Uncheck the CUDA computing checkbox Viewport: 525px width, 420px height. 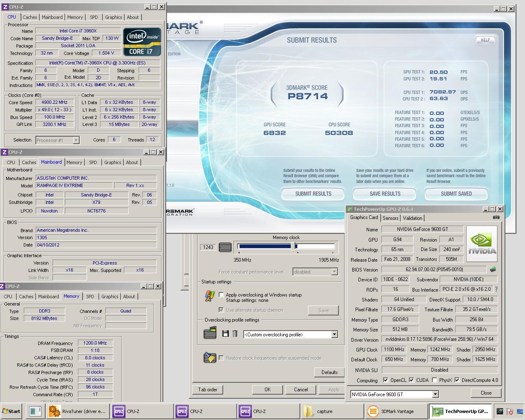[411, 380]
